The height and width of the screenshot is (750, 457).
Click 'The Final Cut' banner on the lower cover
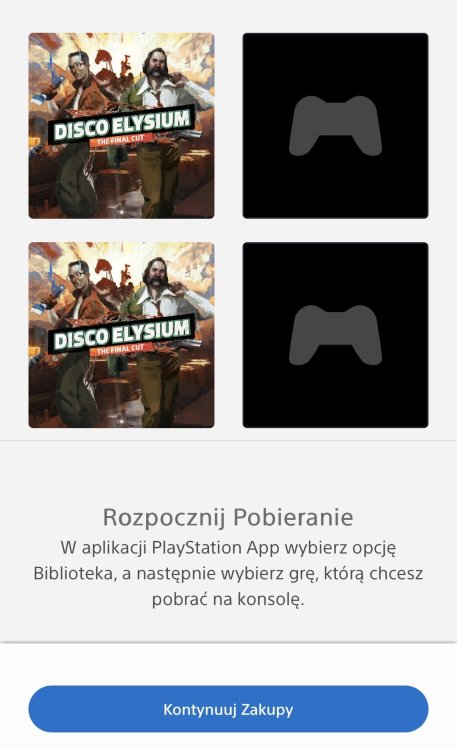120,350
